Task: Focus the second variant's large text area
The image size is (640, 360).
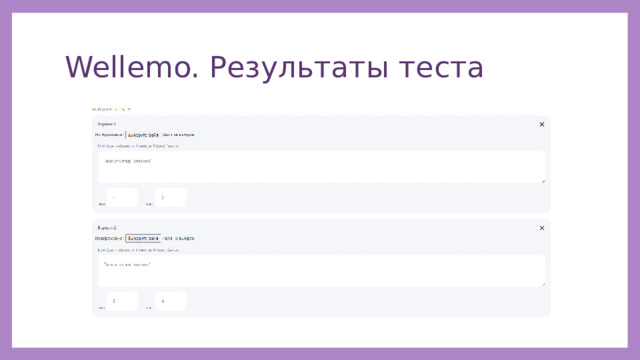Action: coord(322,271)
